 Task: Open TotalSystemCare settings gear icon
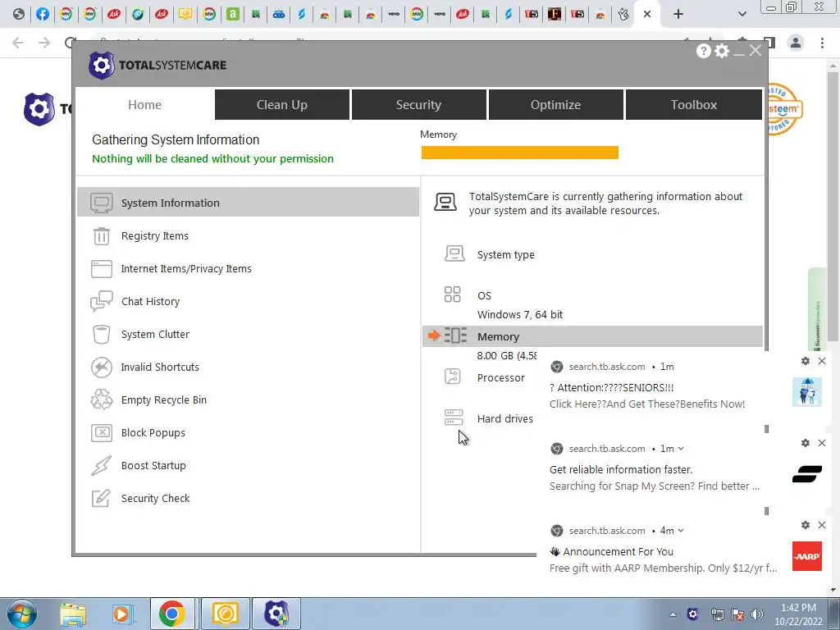click(722, 51)
